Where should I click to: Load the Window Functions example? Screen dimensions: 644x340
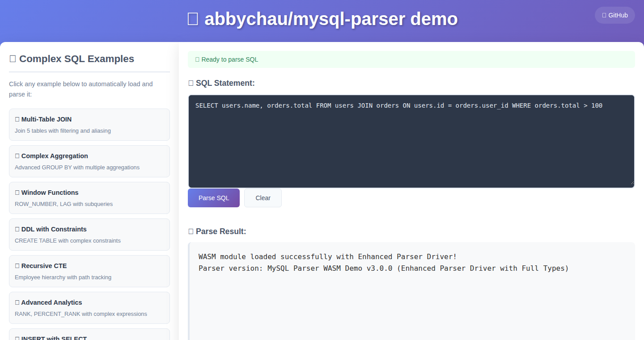(89, 198)
